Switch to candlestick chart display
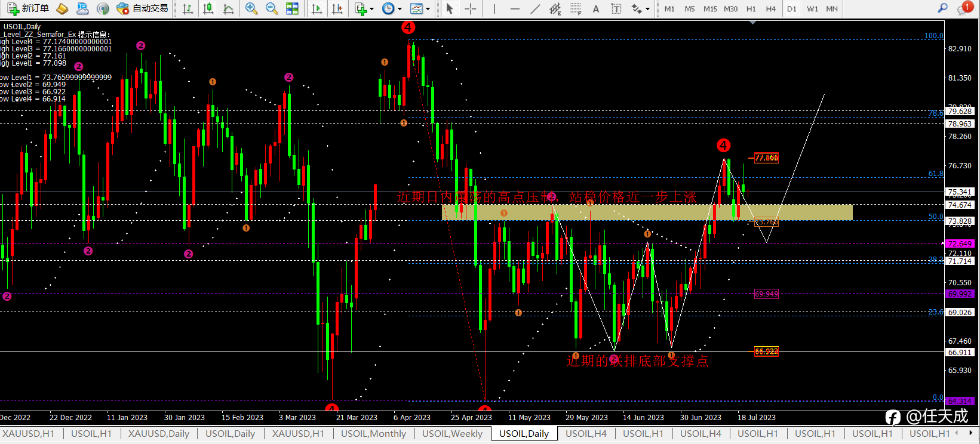This screenshot has height=444, width=980. coord(208,8)
